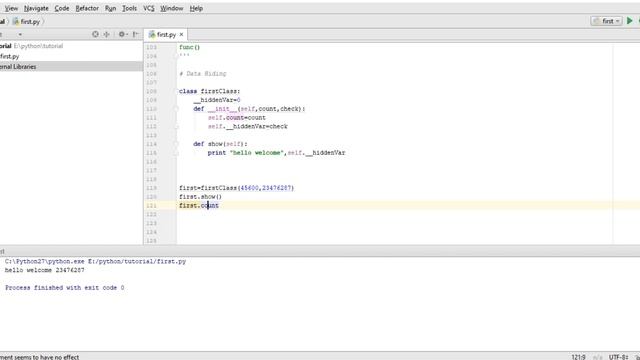Click 'func()' at line 103
This screenshot has height=360, width=640.
(x=189, y=47)
